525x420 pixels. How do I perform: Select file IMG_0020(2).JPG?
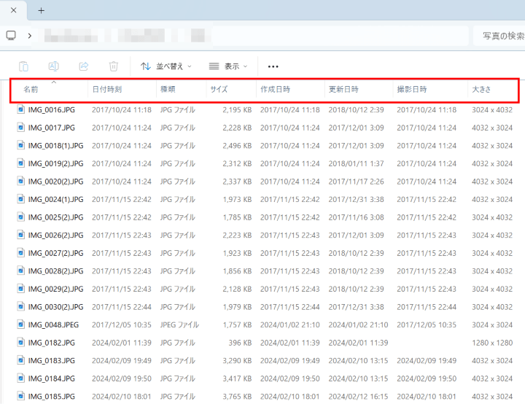point(55,182)
